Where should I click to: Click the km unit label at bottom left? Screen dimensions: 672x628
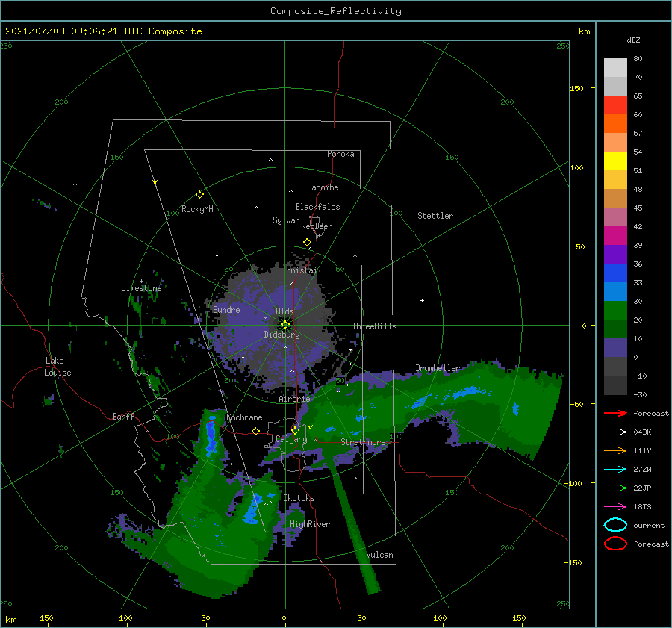pyautogui.click(x=10, y=620)
